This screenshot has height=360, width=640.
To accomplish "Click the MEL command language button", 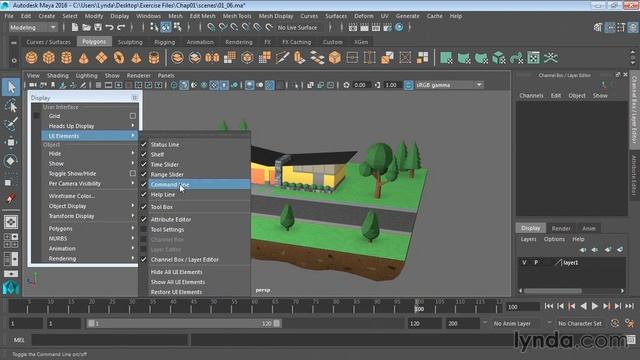I will (x=19, y=340).
